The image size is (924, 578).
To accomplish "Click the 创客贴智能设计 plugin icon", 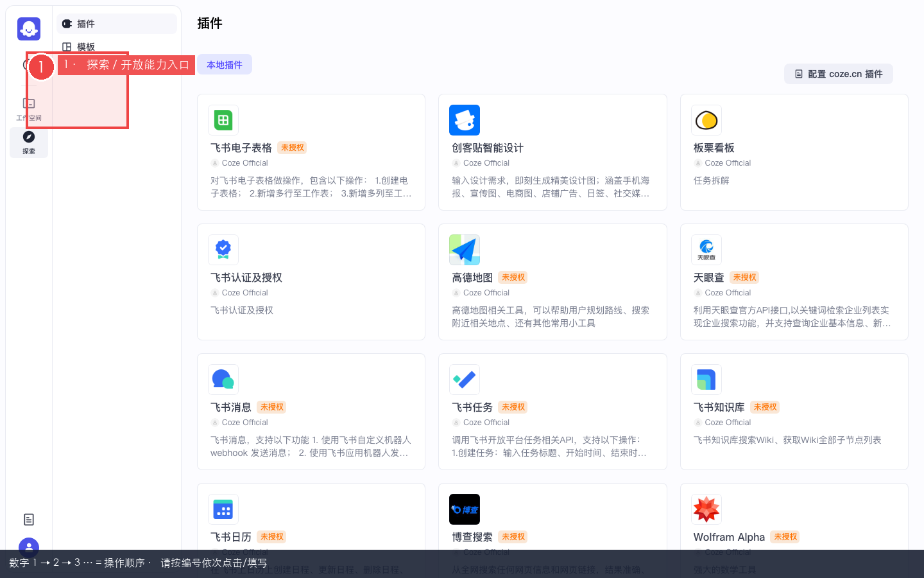I will click(x=465, y=120).
